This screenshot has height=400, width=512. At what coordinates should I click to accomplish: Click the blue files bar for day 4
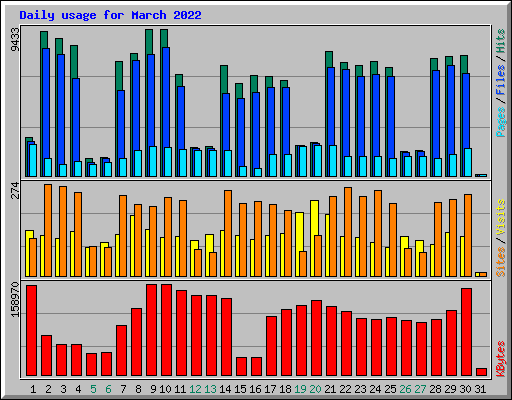[x=76, y=120]
